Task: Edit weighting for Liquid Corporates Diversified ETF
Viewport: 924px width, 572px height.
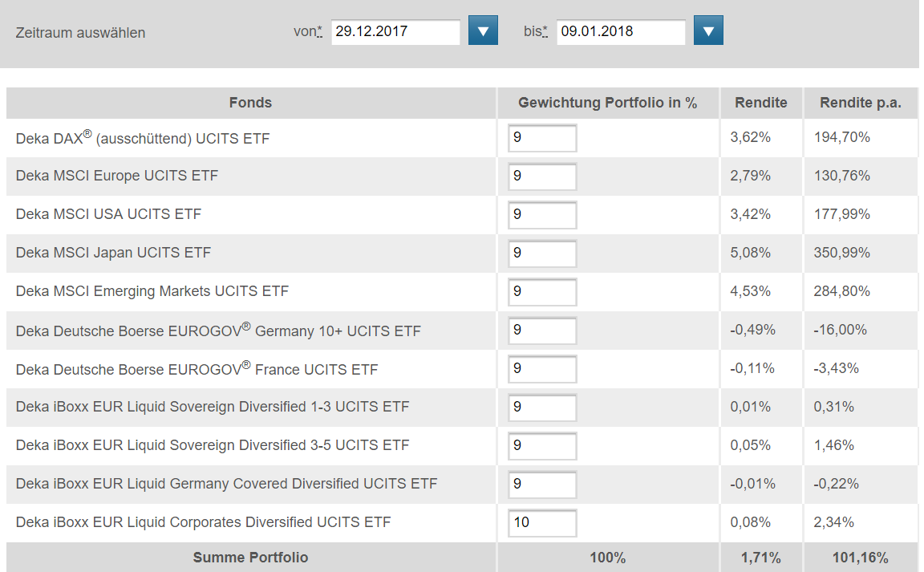Action: (542, 523)
